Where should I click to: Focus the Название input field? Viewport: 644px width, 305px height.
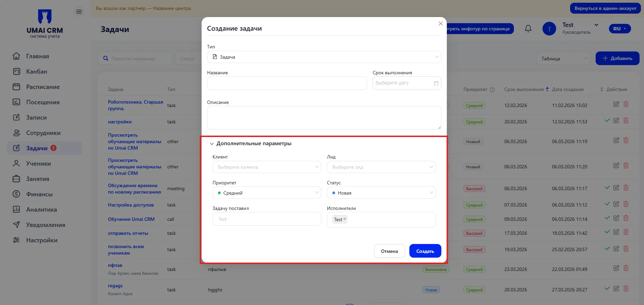click(x=287, y=83)
